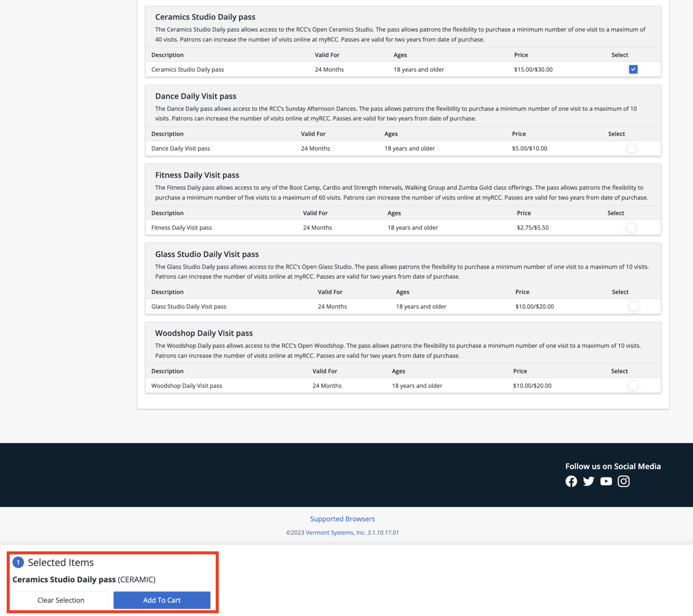This screenshot has height=616, width=693.
Task: Enable the Woodshop Daily Visit pass checkbox
Action: point(633,386)
